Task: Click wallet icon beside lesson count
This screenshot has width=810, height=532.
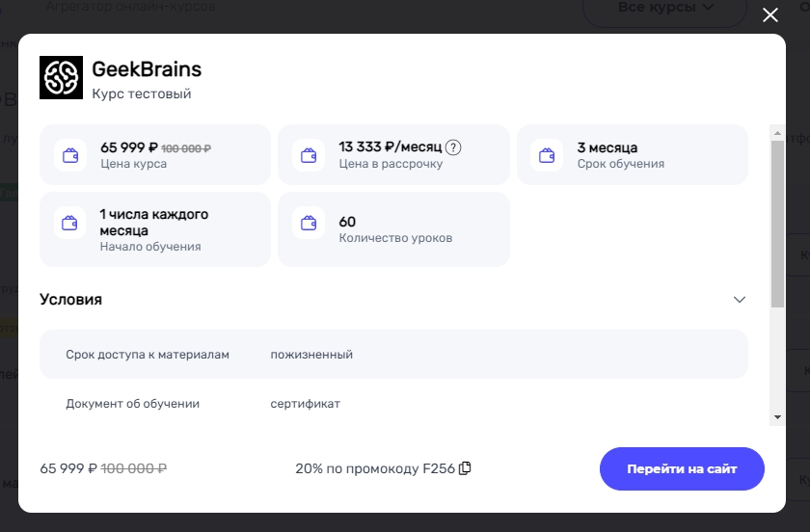Action: tap(309, 223)
